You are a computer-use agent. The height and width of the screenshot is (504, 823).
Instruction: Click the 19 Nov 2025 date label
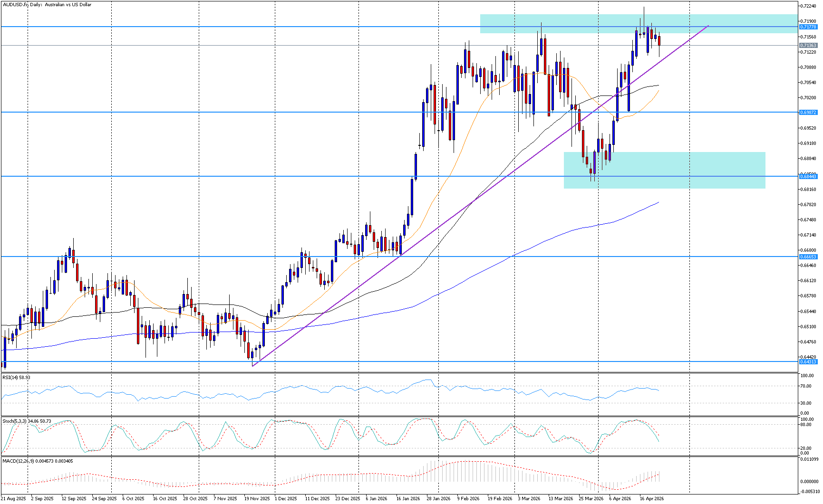(257, 498)
